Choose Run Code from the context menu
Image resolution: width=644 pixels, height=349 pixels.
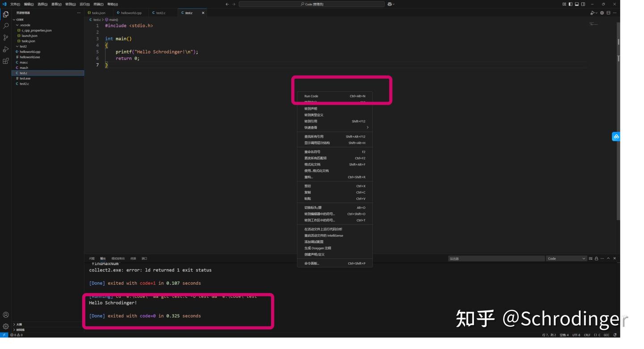tap(311, 96)
